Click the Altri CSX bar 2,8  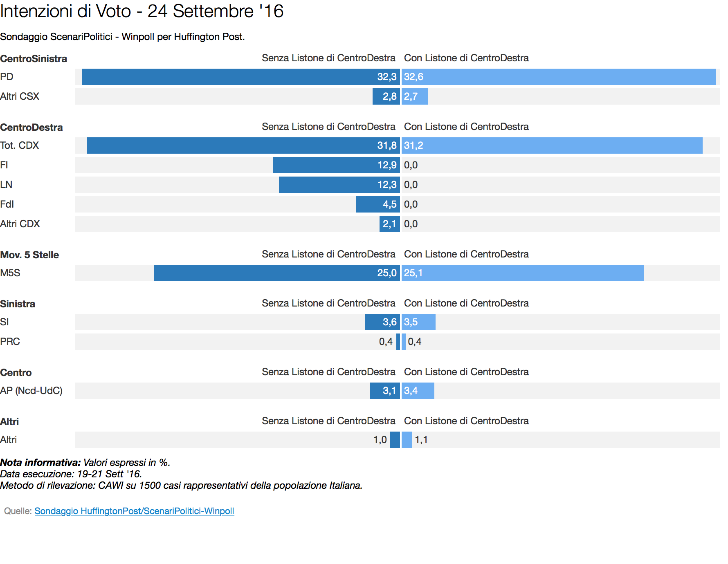point(386,96)
